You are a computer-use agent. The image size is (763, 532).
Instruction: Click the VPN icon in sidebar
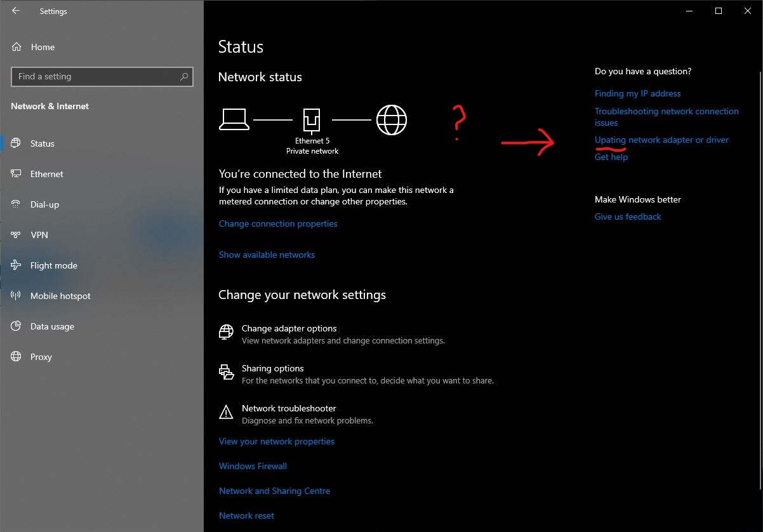(x=17, y=235)
